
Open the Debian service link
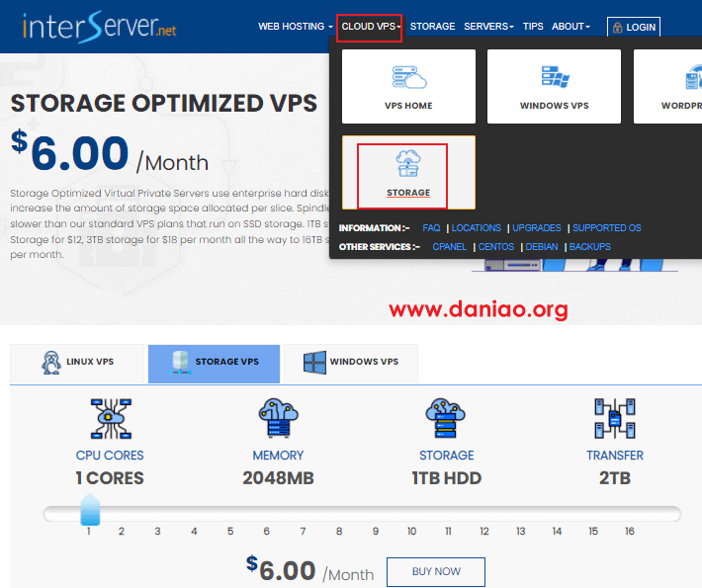pos(542,247)
